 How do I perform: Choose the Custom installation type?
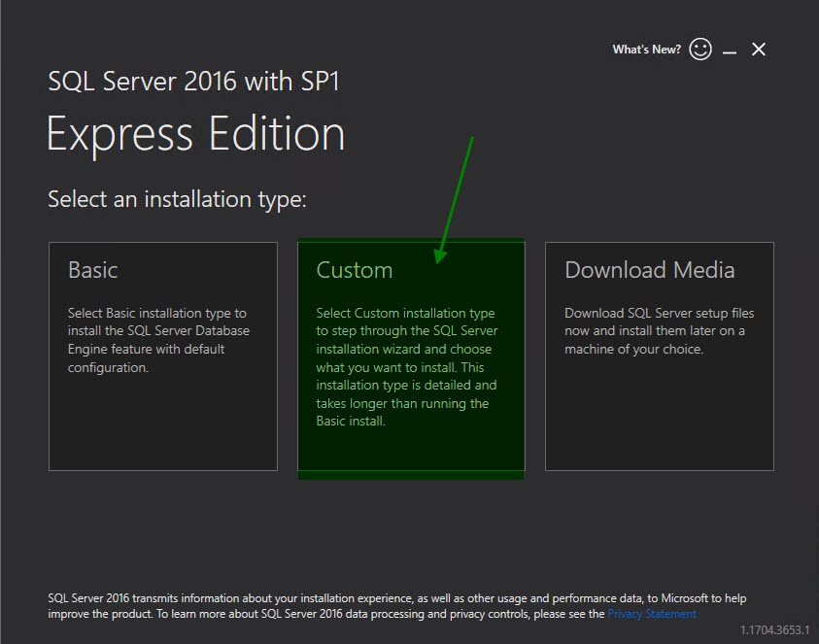click(411, 356)
